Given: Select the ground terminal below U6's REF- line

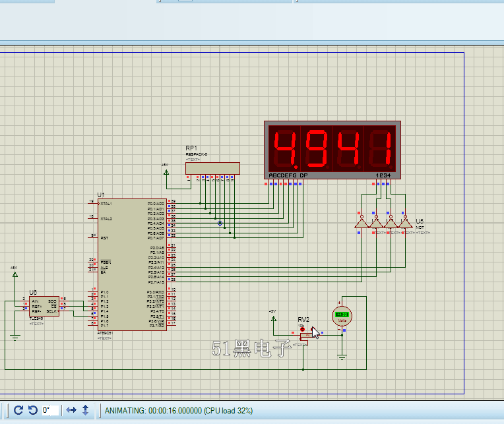Looking at the screenshot, I should (x=15, y=337).
